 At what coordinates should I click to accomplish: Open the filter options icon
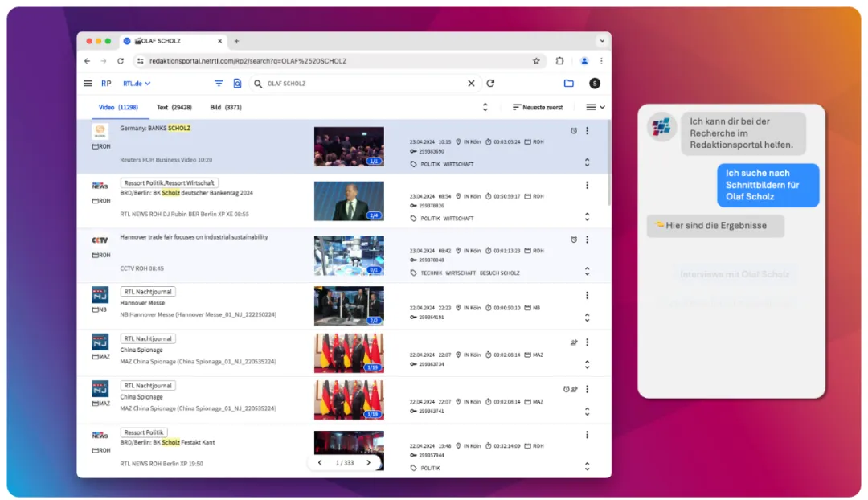(x=219, y=84)
